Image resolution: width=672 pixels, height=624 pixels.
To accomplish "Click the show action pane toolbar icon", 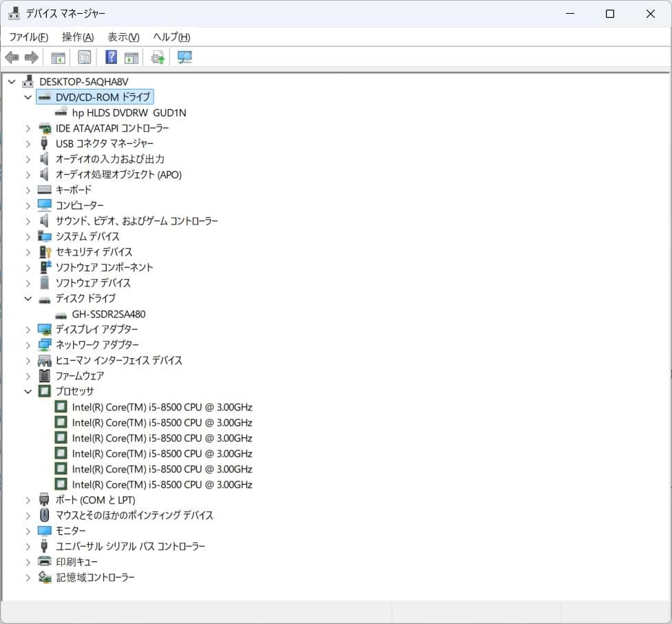I will pyautogui.click(x=131, y=56).
